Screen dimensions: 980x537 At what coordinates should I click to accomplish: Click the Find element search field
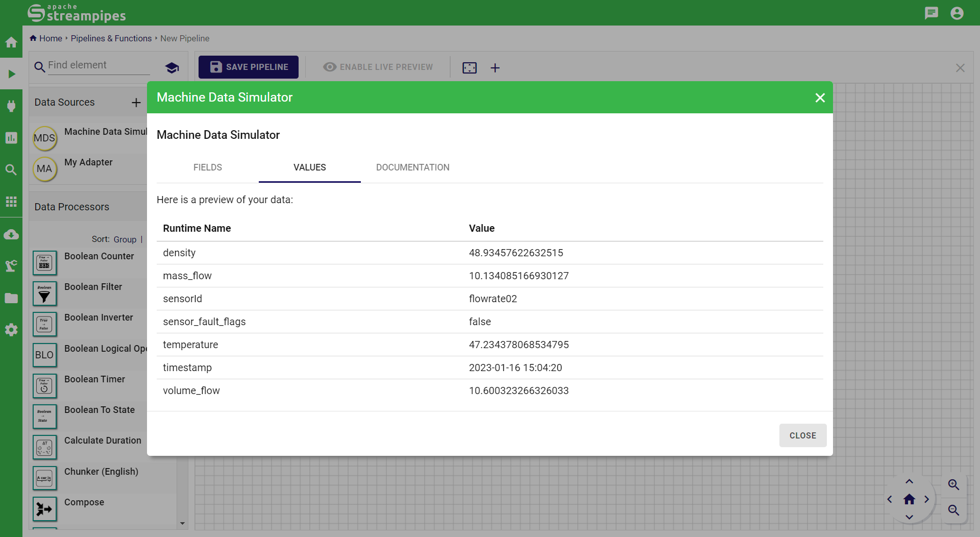(98, 65)
